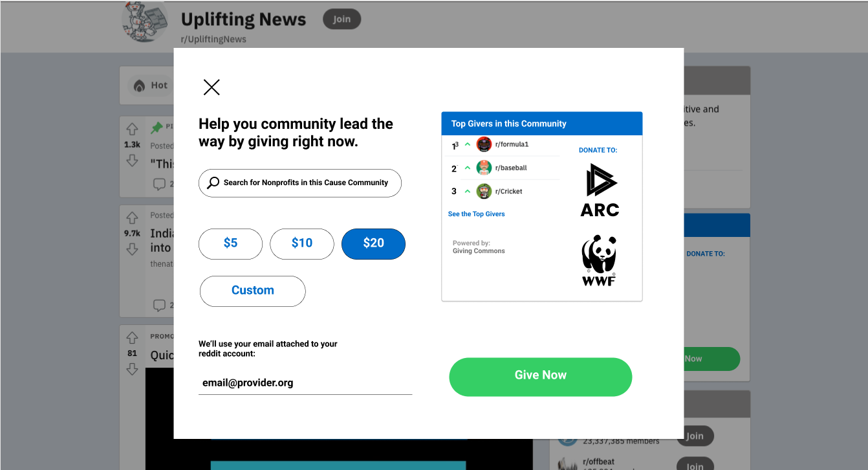This screenshot has height=470, width=868.
Task: Upvote the 1.3k pinned post
Action: click(x=132, y=129)
